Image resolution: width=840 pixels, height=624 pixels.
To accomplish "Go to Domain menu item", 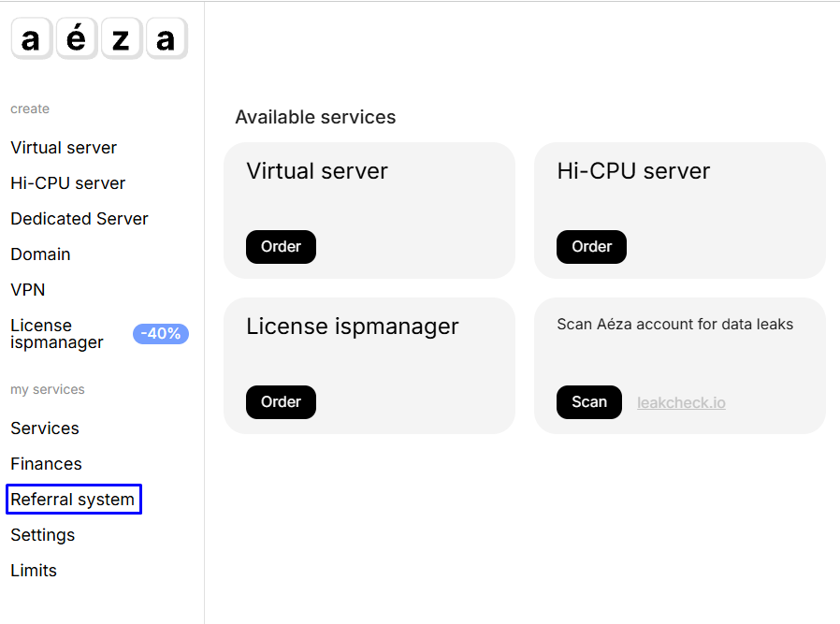I will 40,254.
